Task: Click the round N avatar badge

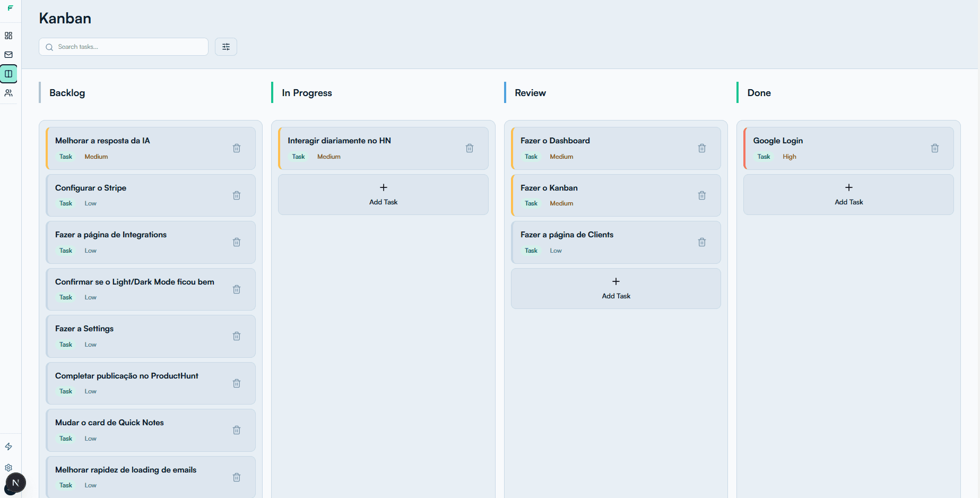Action: tap(15, 483)
